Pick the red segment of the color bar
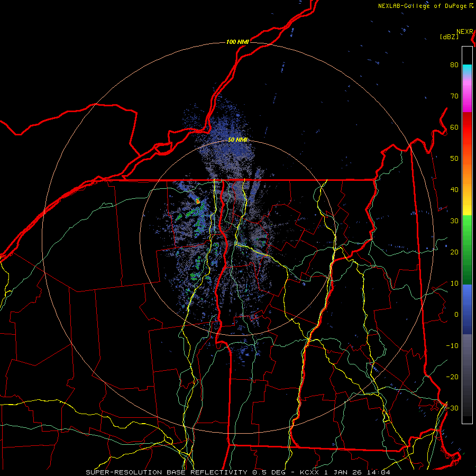Image resolution: width=476 pixels, height=476 pixels. 467,127
